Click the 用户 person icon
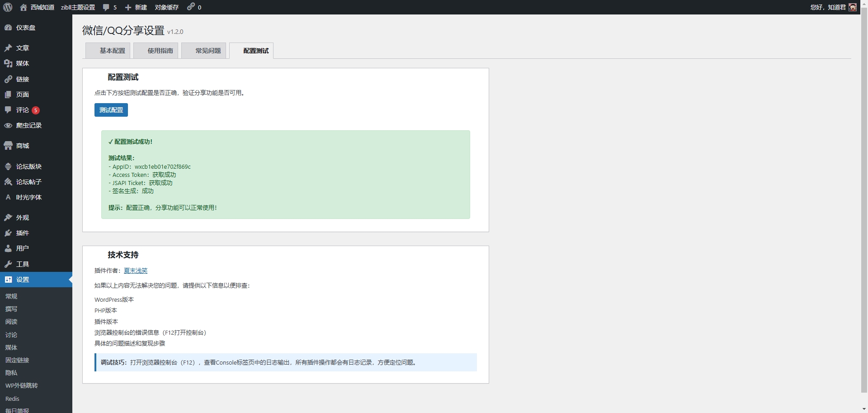The height and width of the screenshot is (413, 868). (8, 248)
